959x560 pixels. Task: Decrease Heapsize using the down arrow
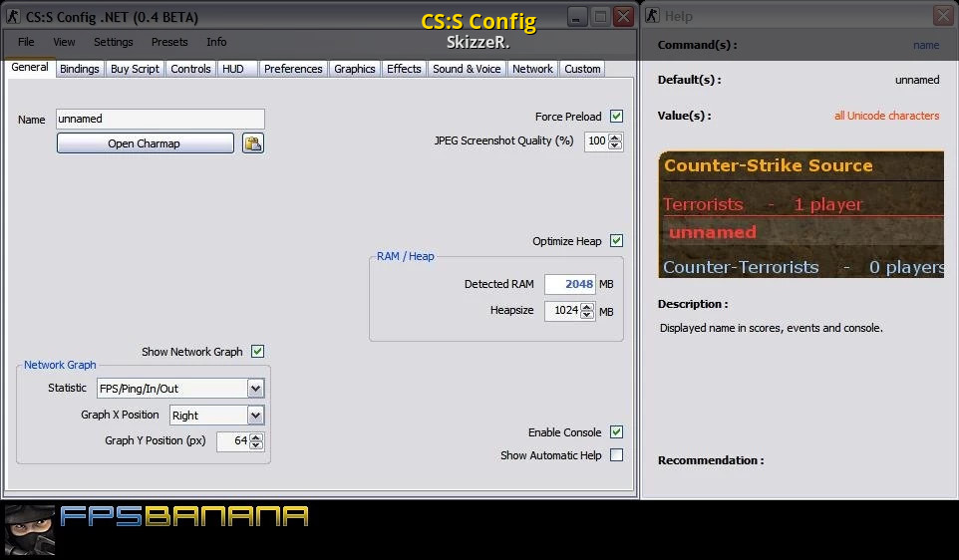pyautogui.click(x=587, y=316)
